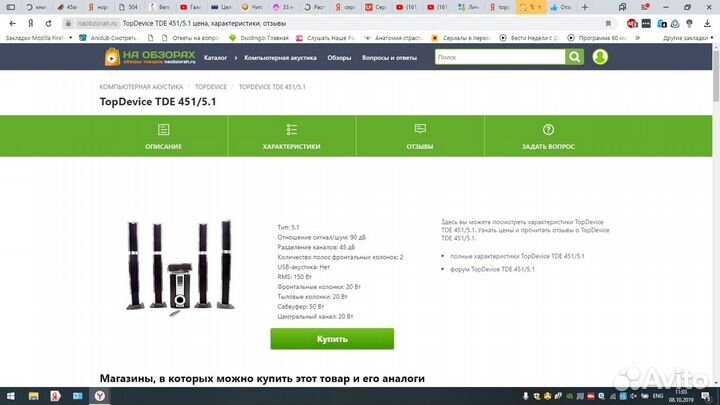Switch to the '504' browser tab

pos(128,7)
